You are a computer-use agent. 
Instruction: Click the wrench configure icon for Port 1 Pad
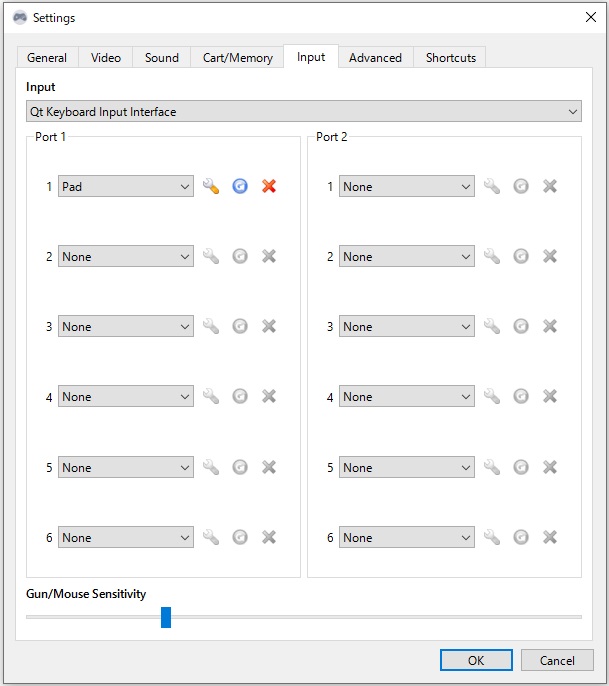[210, 186]
